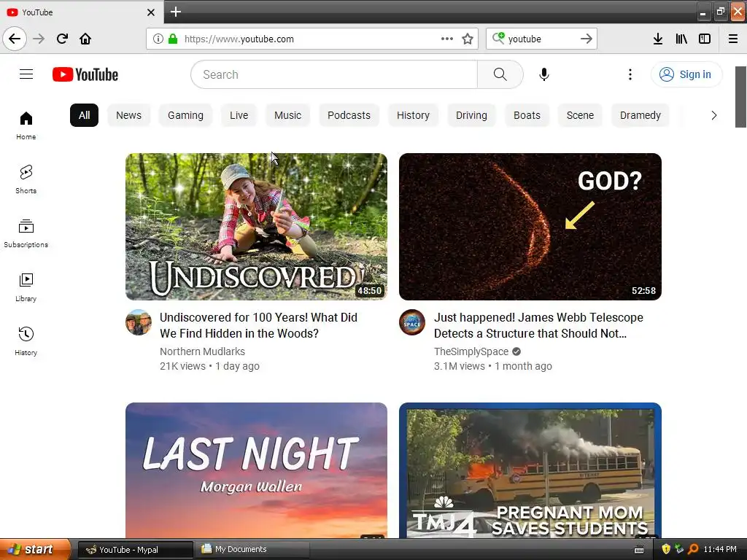Screen dimensions: 747x560
Task: Open the James Webb GOD? video thumbnail
Action: (x=530, y=227)
